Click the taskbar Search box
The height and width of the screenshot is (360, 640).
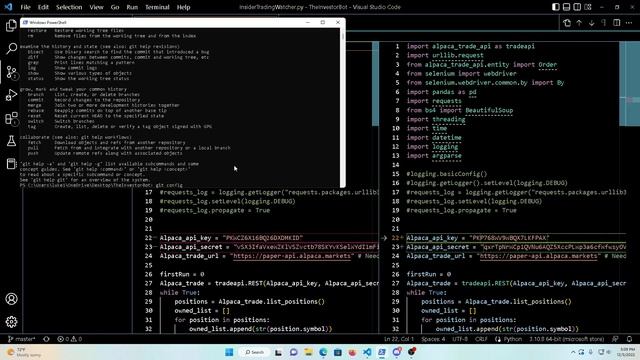(254, 352)
